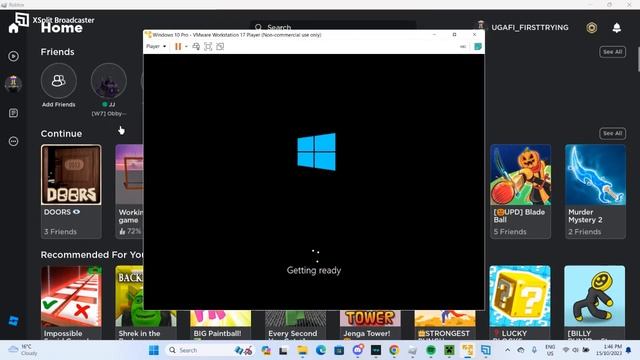This screenshot has width=640, height=360.
Task: Open the Windows Start menu
Action: point(154,350)
